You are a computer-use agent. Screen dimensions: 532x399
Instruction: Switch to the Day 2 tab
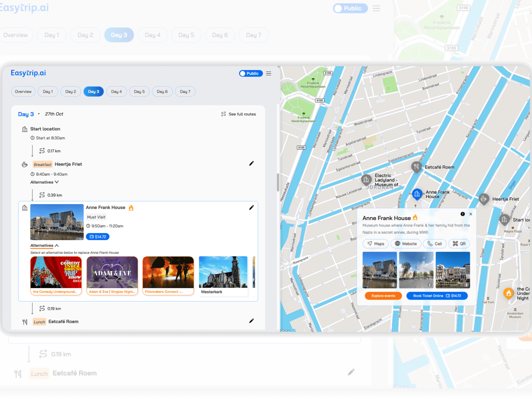(x=71, y=92)
